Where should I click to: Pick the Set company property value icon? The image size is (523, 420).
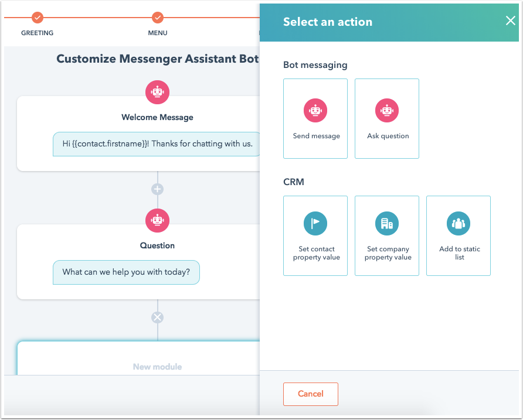tap(387, 223)
